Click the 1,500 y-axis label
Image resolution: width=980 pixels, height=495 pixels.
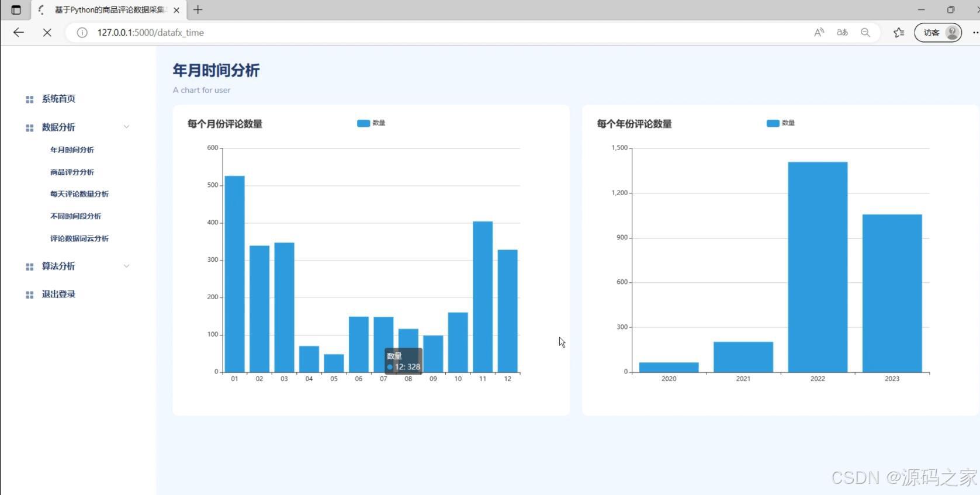(x=619, y=148)
